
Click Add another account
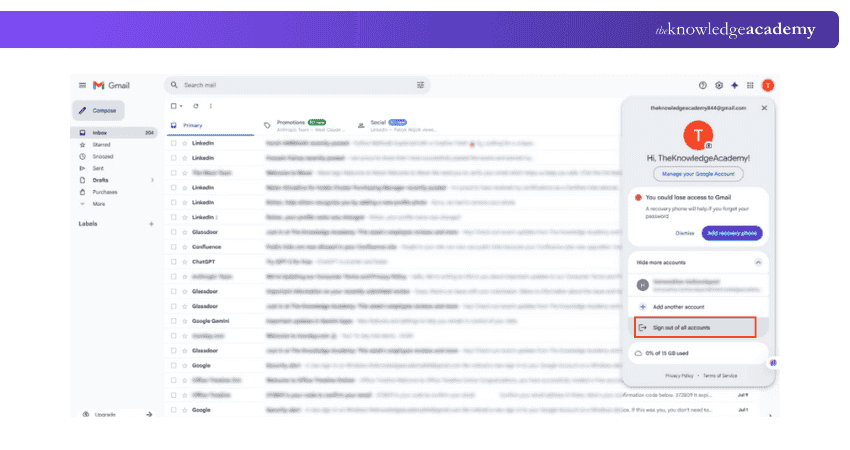[x=698, y=307]
